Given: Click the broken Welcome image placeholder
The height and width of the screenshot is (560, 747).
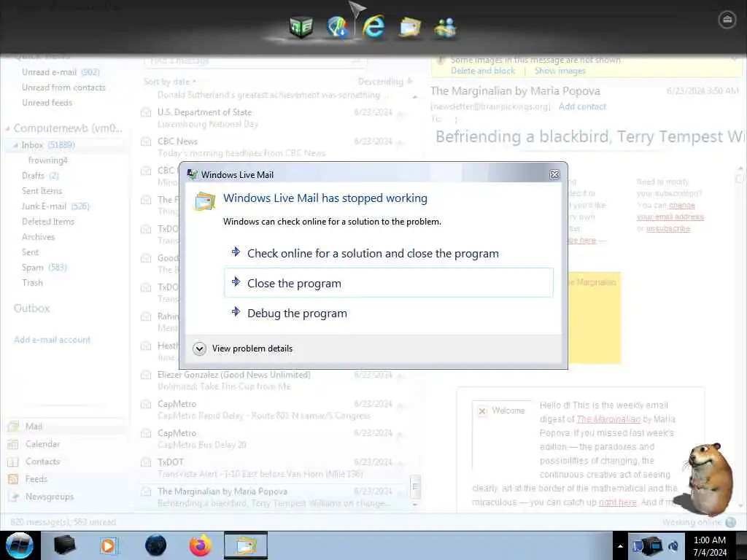Looking at the screenshot, I should (482, 411).
